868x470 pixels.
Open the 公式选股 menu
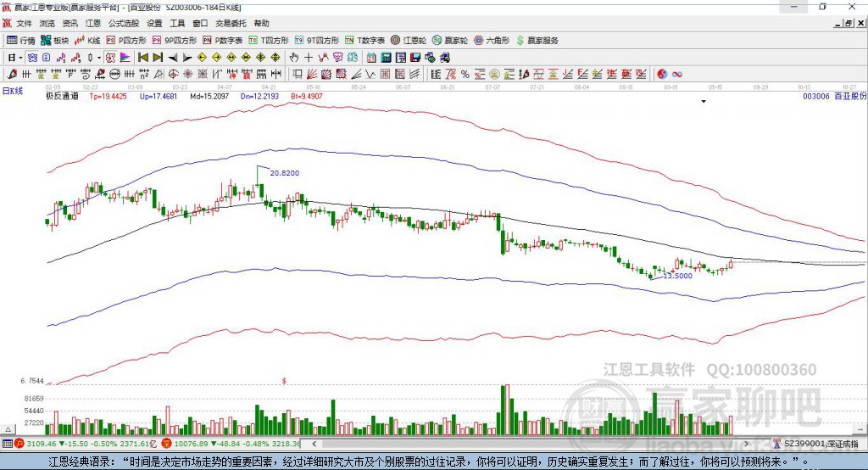point(124,23)
